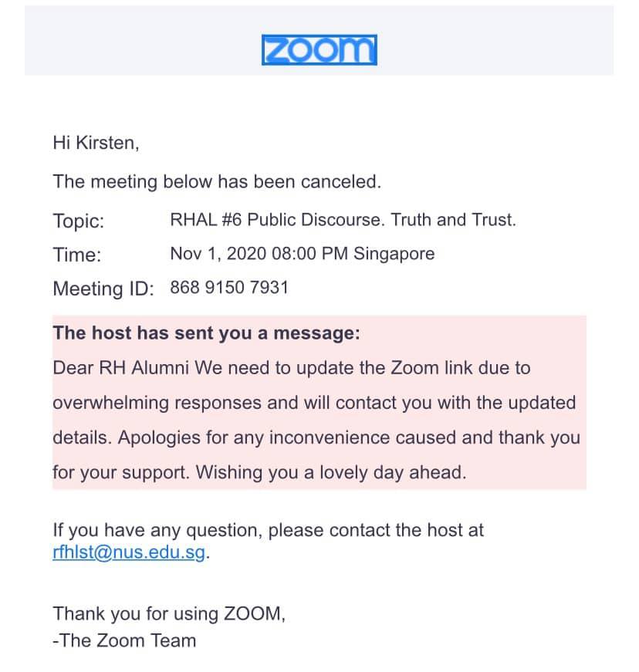Click the meeting ID number 868 9150 7931
Image resolution: width=639 pixels, height=672 pixels.
pyautogui.click(x=229, y=287)
